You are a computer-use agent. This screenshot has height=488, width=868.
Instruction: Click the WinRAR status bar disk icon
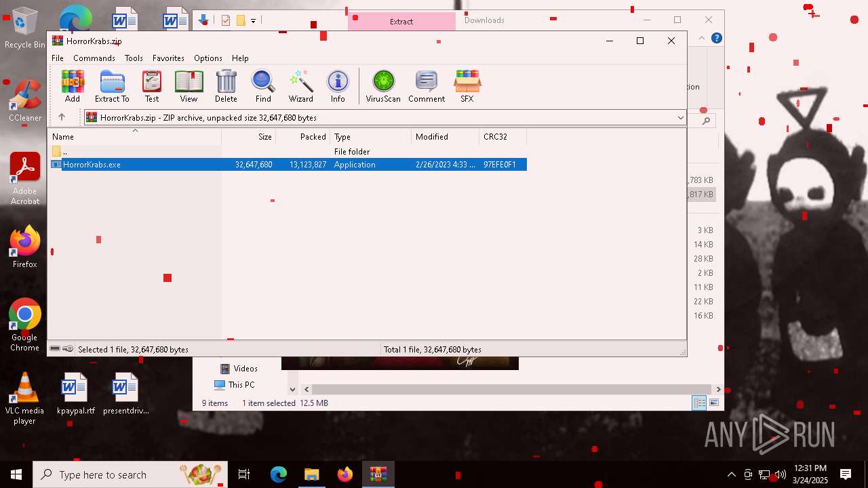pyautogui.click(x=55, y=349)
